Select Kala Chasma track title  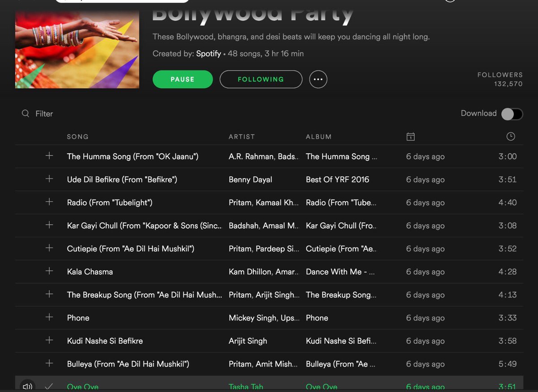[x=90, y=272]
